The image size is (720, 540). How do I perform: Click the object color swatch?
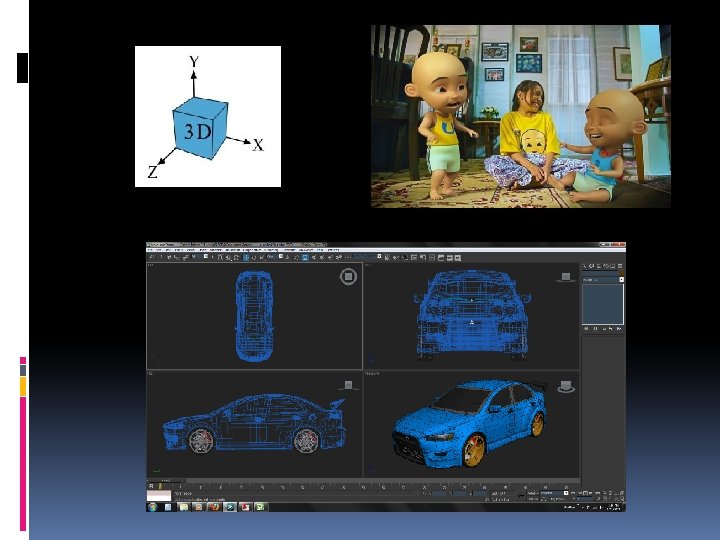[x=621, y=273]
